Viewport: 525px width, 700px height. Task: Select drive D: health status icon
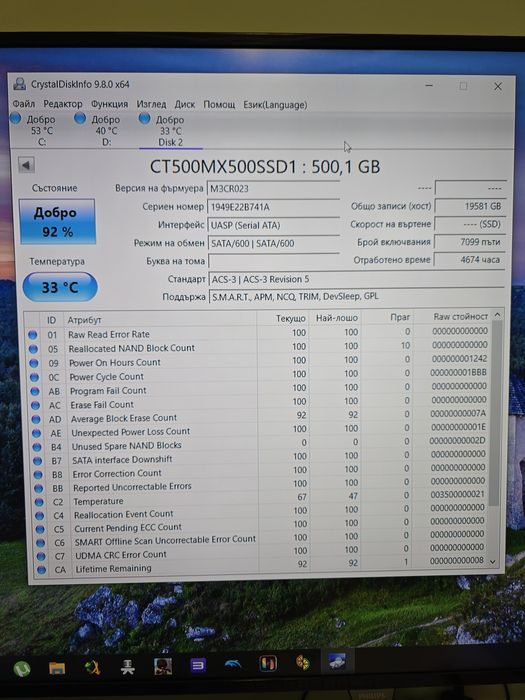pyautogui.click(x=80, y=118)
